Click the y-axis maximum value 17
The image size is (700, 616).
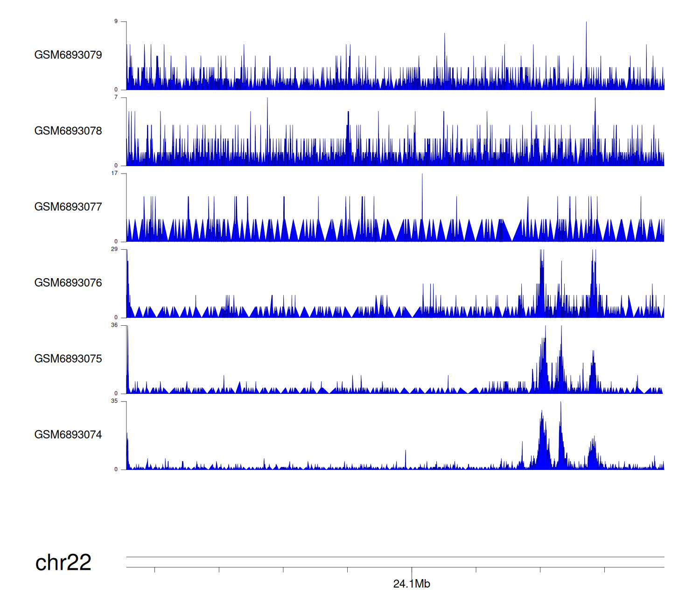coord(115,174)
